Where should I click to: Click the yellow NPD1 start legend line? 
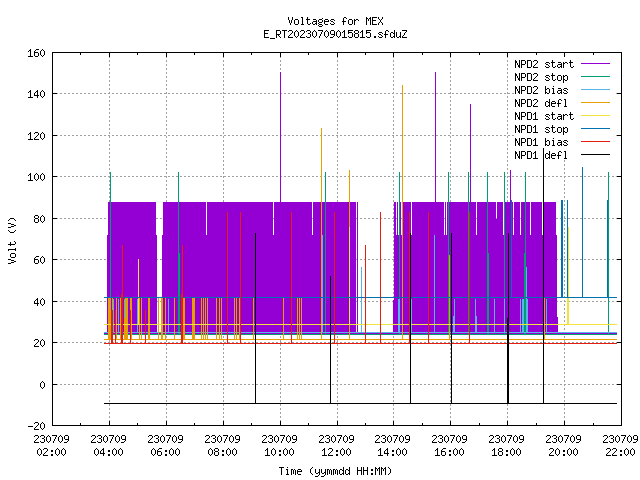click(595, 116)
